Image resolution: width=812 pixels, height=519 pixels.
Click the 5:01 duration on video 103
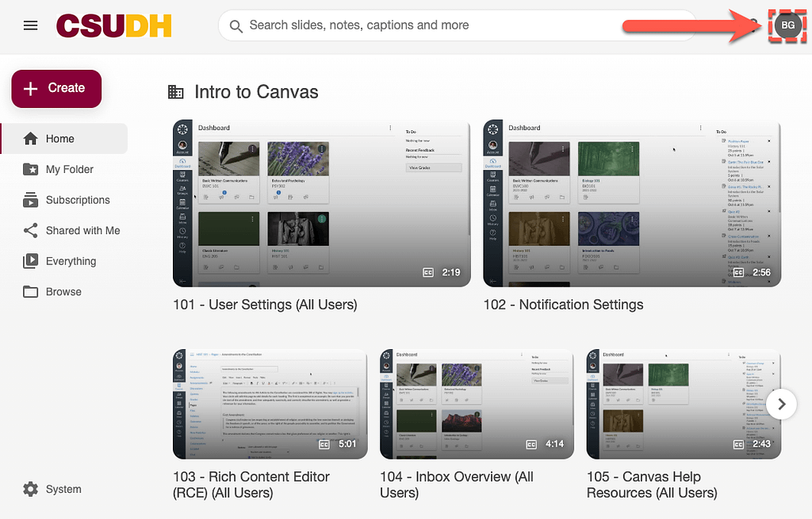tap(347, 444)
